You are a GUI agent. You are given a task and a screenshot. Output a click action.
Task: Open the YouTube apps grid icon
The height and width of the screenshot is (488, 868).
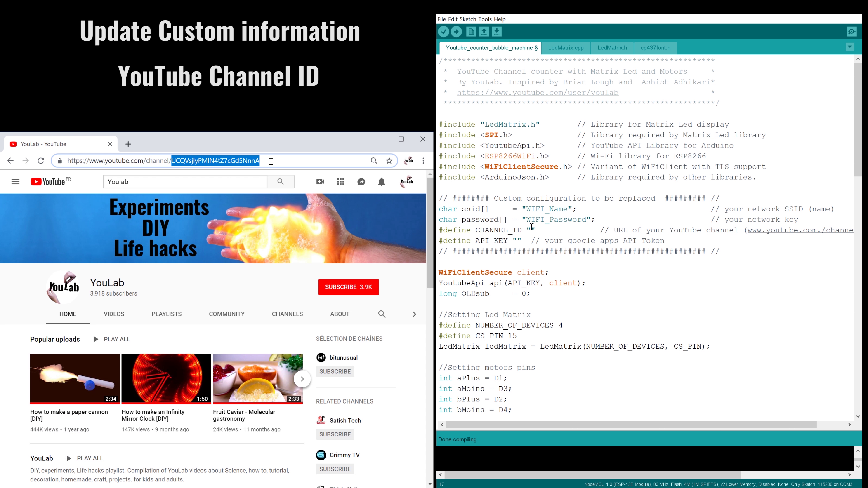coord(341,182)
